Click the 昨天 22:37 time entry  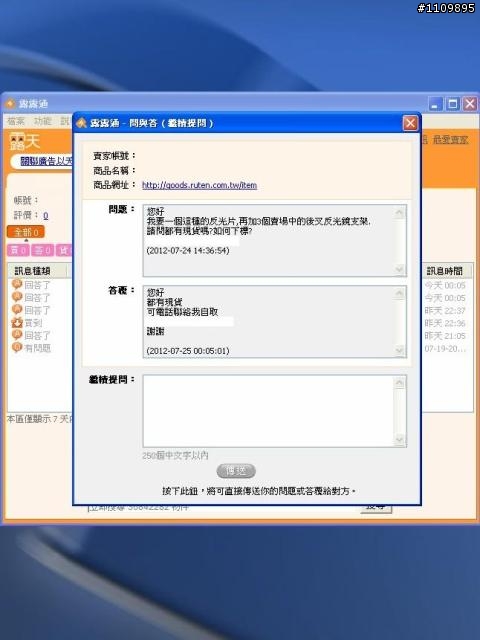(445, 311)
